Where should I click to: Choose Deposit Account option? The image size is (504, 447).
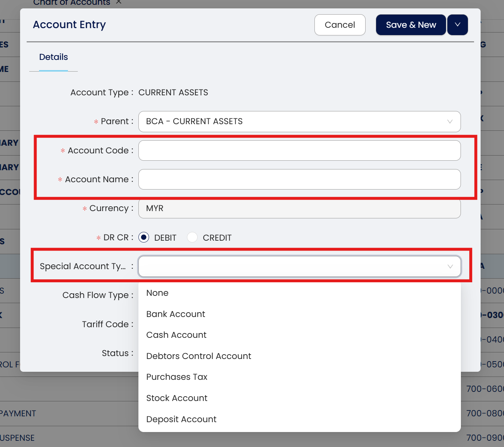click(181, 419)
